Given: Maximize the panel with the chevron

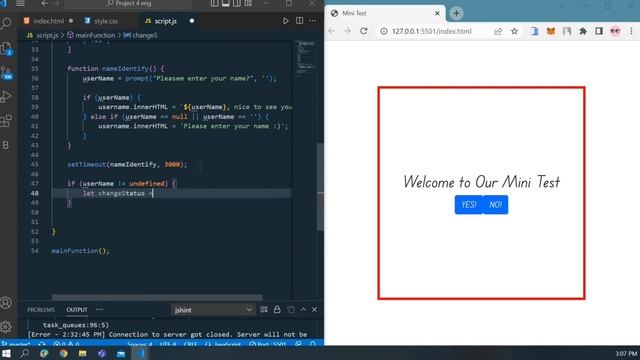Looking at the screenshot, I should [303, 310].
